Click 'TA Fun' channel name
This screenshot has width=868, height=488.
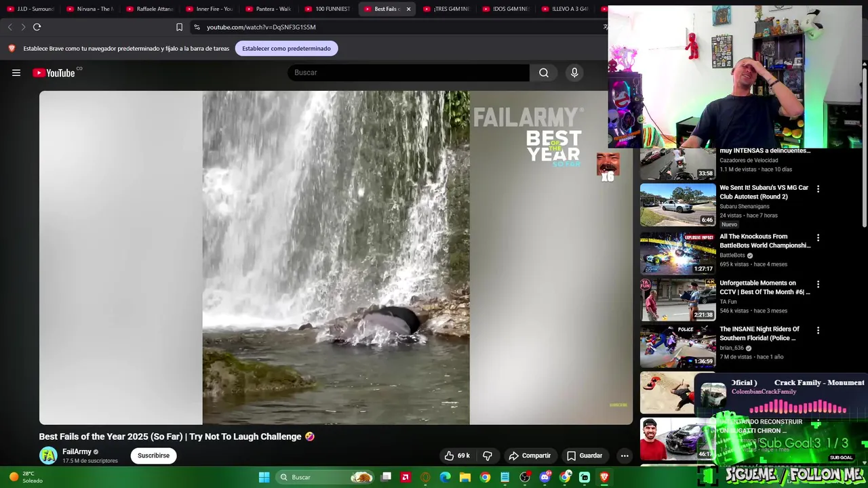tap(728, 302)
